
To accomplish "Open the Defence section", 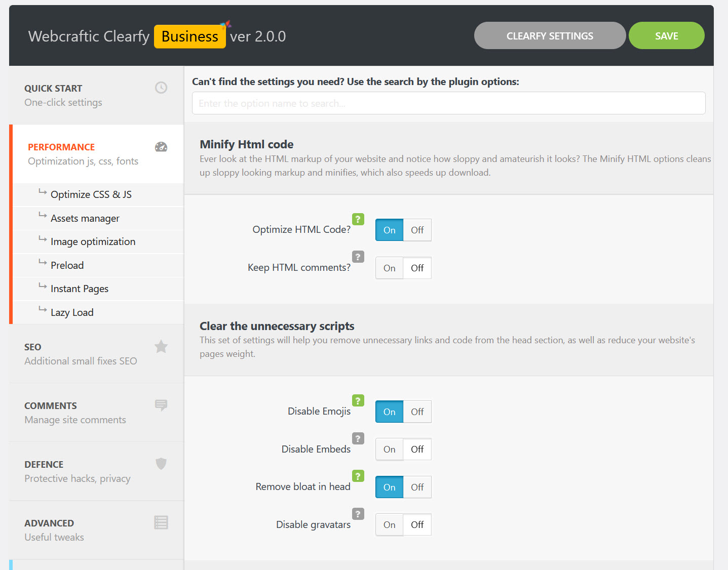I will pos(96,471).
